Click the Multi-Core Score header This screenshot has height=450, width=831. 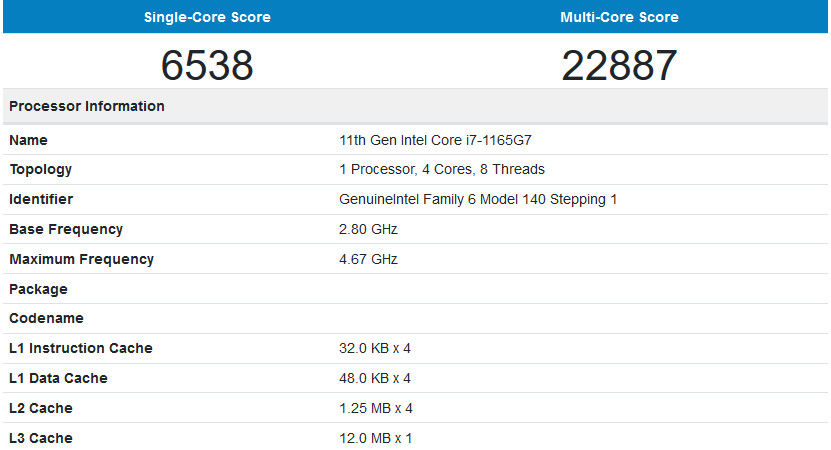(620, 17)
